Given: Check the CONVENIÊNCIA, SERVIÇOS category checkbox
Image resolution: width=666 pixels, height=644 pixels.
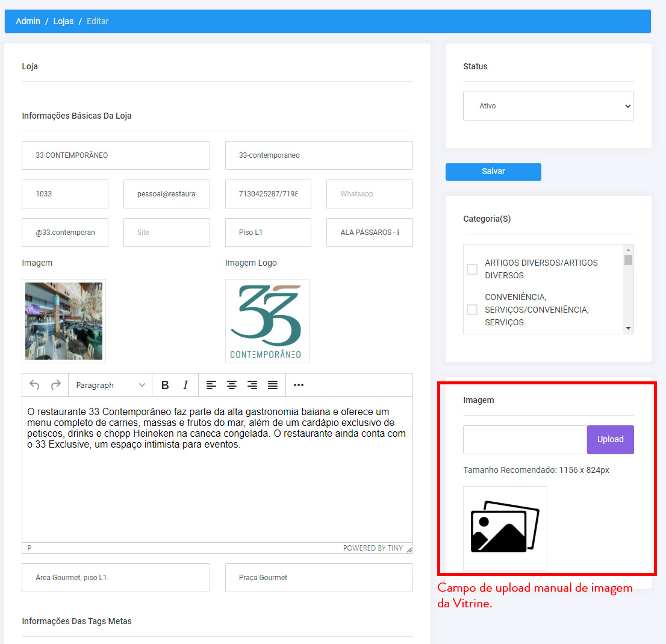Looking at the screenshot, I should (472, 310).
